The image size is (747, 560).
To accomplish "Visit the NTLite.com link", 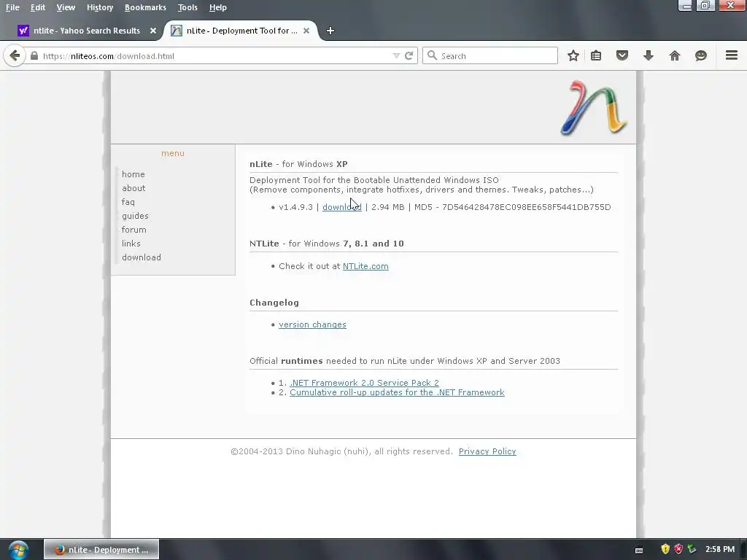I will 365,266.
